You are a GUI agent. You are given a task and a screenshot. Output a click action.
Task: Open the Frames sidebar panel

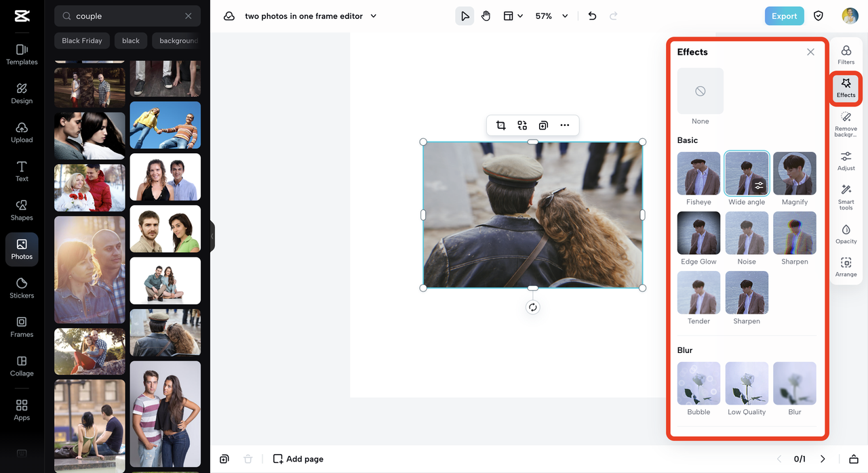click(x=22, y=327)
